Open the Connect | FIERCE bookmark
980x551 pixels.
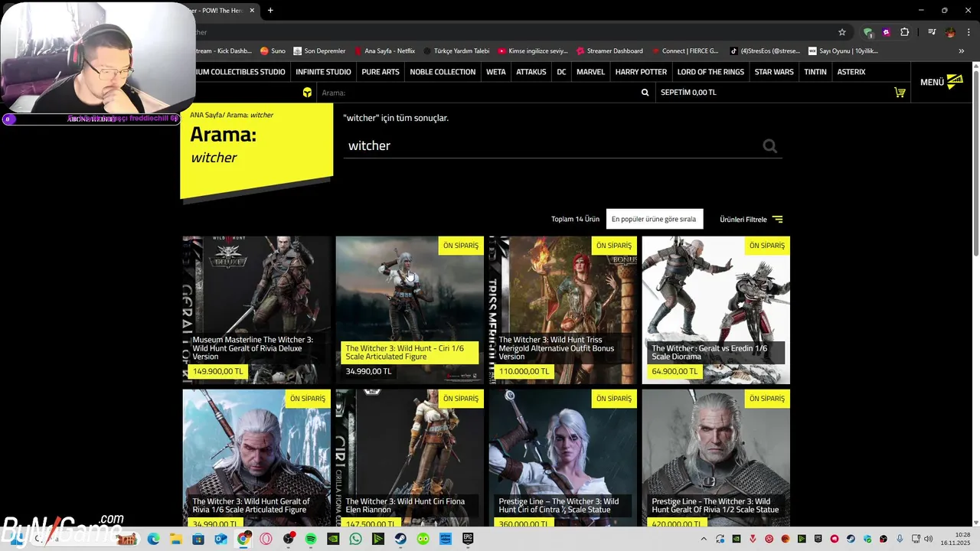tap(684, 51)
